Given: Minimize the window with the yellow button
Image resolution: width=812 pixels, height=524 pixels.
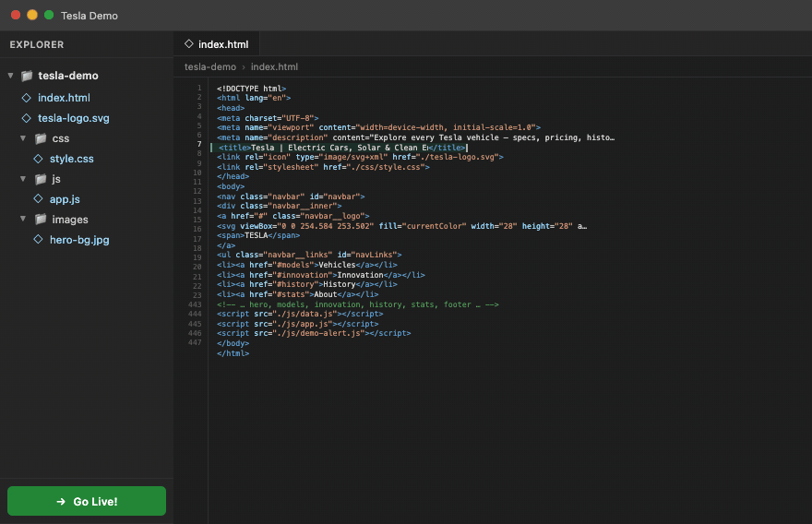Looking at the screenshot, I should (x=32, y=15).
